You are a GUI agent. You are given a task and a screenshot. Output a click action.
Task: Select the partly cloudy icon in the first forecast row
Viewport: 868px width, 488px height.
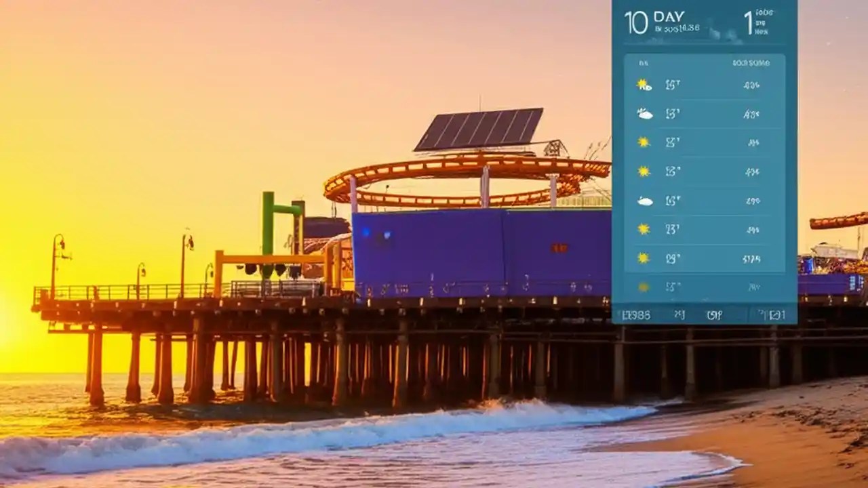[643, 85]
